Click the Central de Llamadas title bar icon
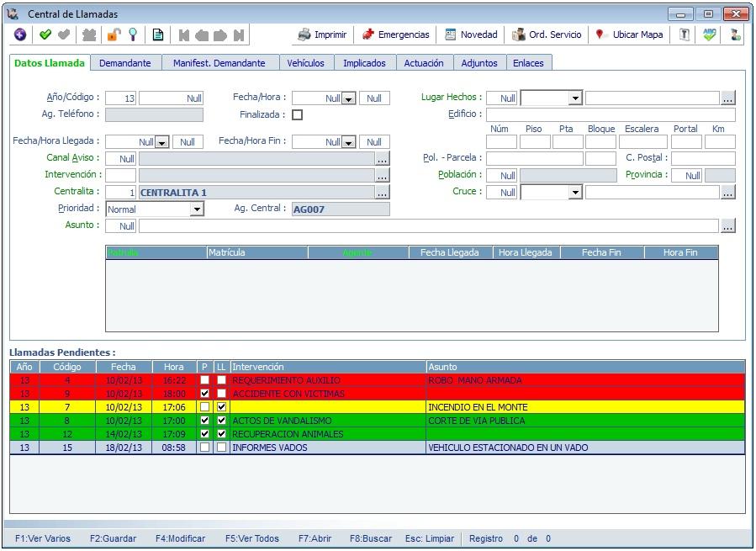Viewport: 756px width, 551px height. 13,14
